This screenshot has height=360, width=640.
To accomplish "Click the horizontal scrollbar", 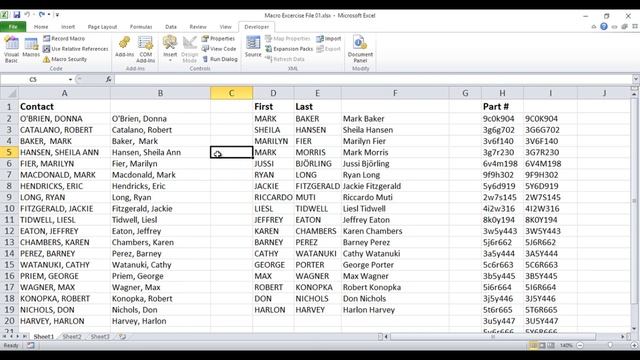I will tap(493, 337).
